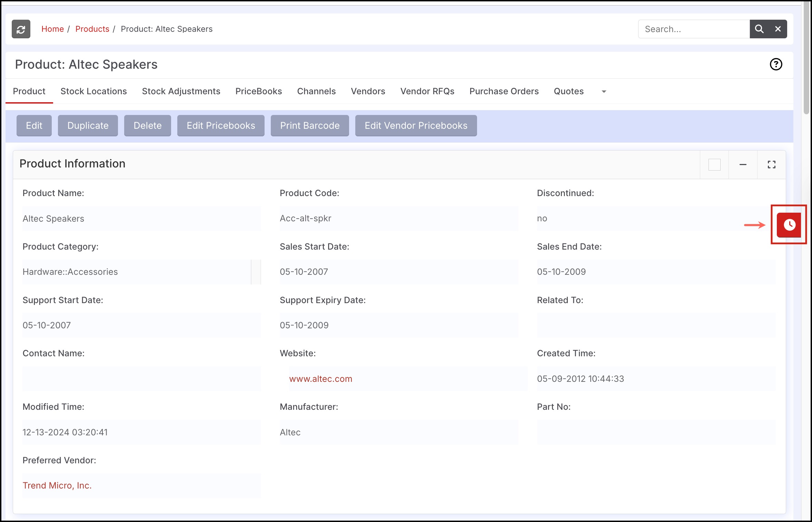Screen dimensions: 812x522
Task: Click the page vertical scrollbar
Action: pyautogui.click(x=806, y=59)
